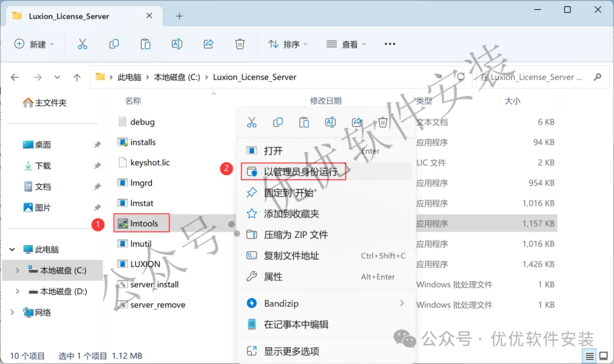Image resolution: width=614 pixels, height=364 pixels.
Task: Add a new tab with the plus button
Action: 179,16
